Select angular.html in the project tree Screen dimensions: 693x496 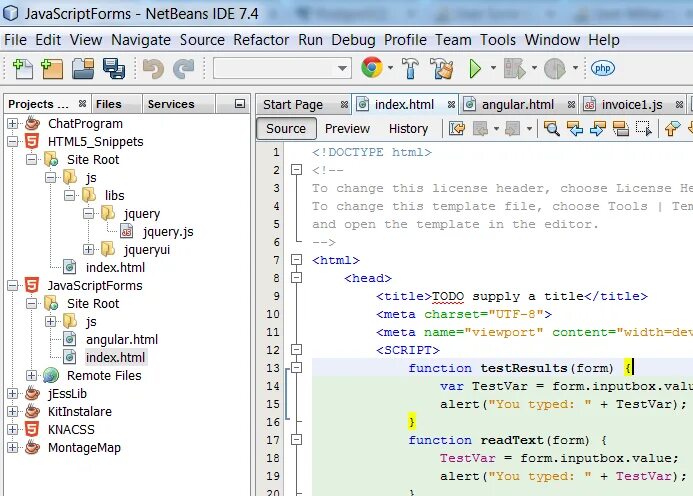point(122,340)
